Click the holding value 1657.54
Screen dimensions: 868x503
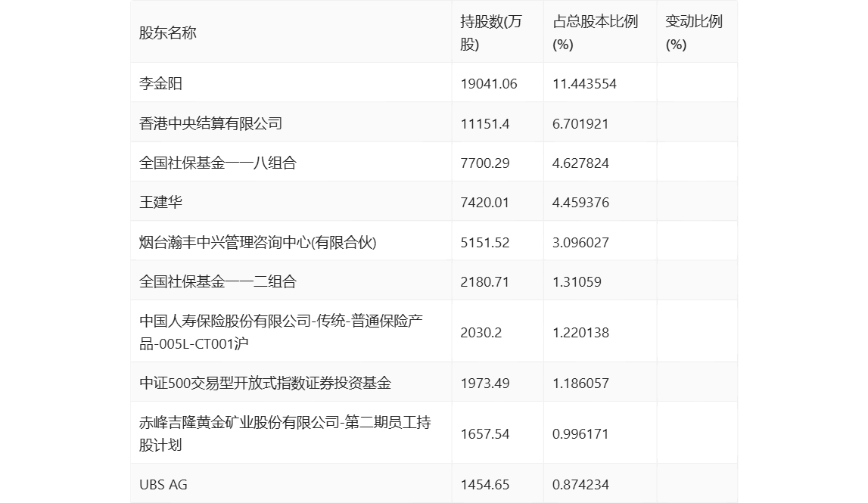point(485,434)
